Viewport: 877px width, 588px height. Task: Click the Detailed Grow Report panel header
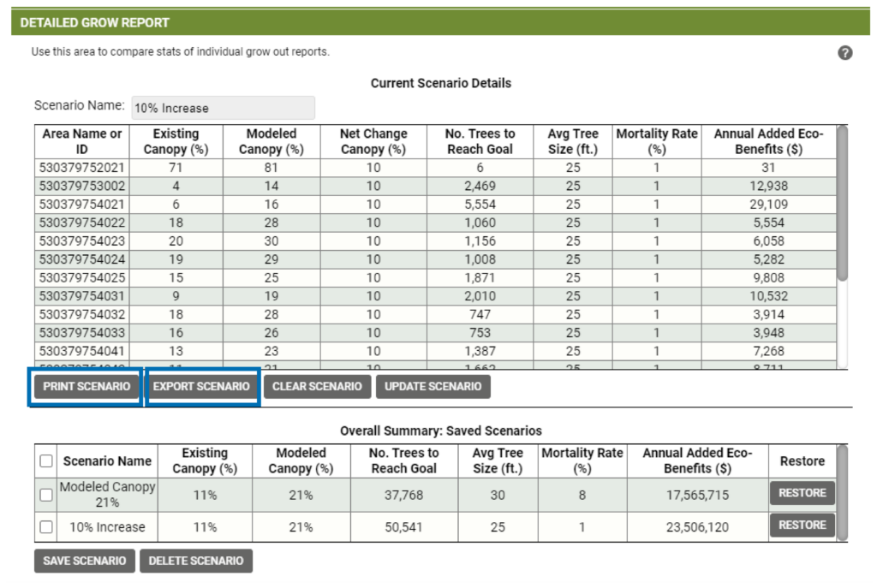point(438,22)
